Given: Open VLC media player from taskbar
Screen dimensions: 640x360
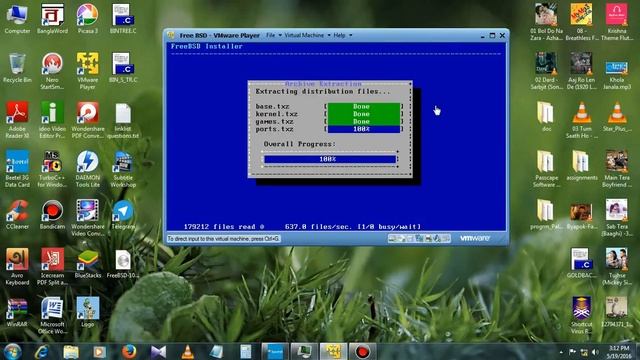Looking at the screenshot, I should (x=187, y=352).
